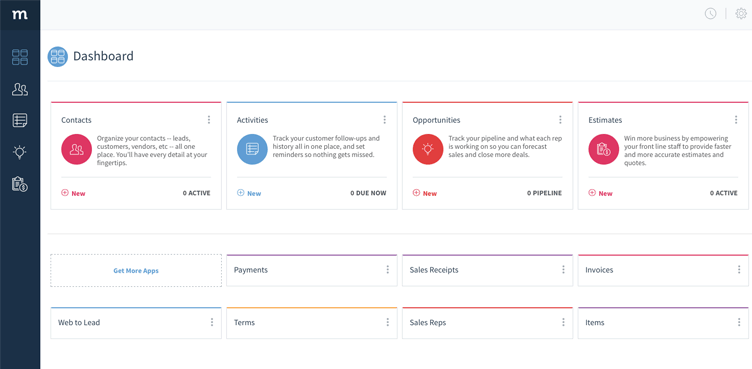Click the Get More Apps link
The width and height of the screenshot is (752, 369).
[136, 271]
